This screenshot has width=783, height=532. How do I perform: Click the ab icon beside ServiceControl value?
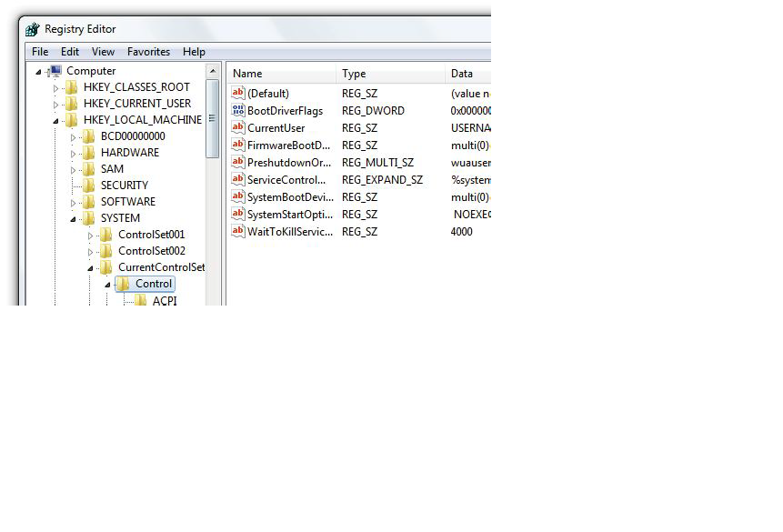237,179
